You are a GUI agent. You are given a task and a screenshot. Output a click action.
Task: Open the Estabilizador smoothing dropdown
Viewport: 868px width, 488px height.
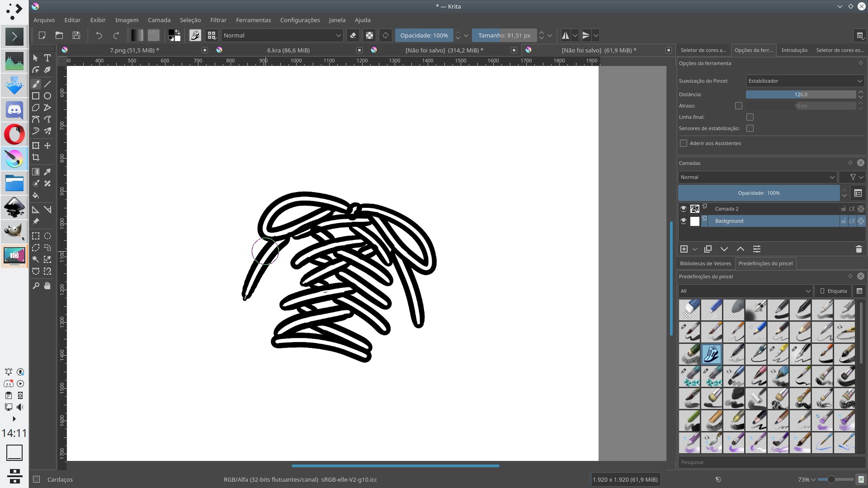[805, 81]
